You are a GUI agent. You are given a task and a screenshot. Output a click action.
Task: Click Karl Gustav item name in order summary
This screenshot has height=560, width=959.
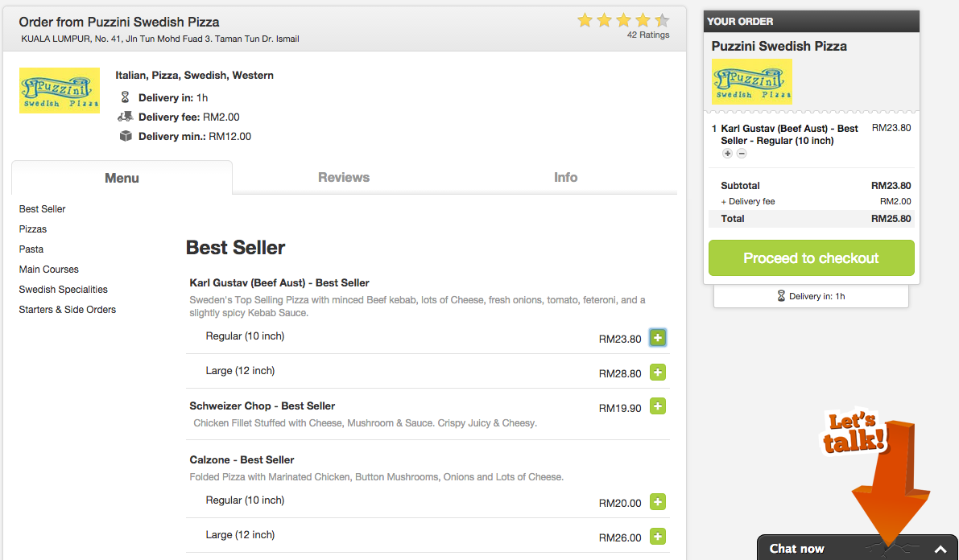tap(789, 134)
